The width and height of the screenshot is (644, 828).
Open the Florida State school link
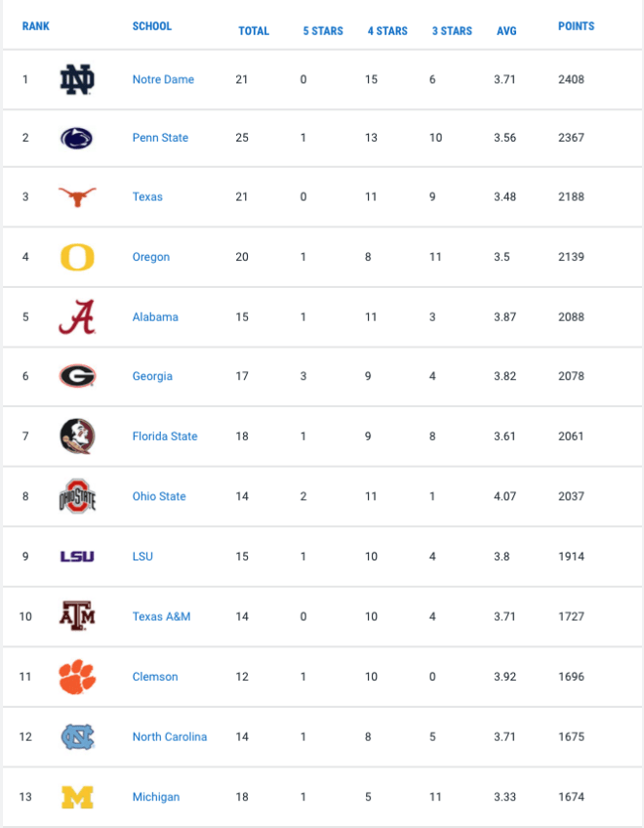point(165,436)
